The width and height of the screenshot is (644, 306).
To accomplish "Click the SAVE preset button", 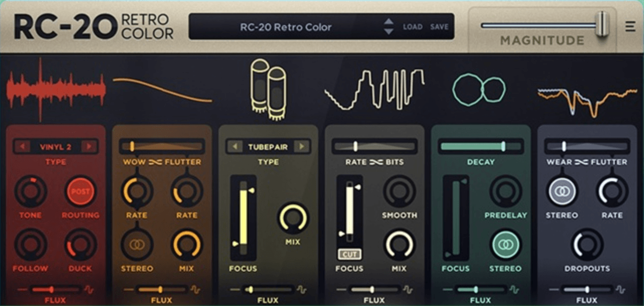I will (x=439, y=27).
